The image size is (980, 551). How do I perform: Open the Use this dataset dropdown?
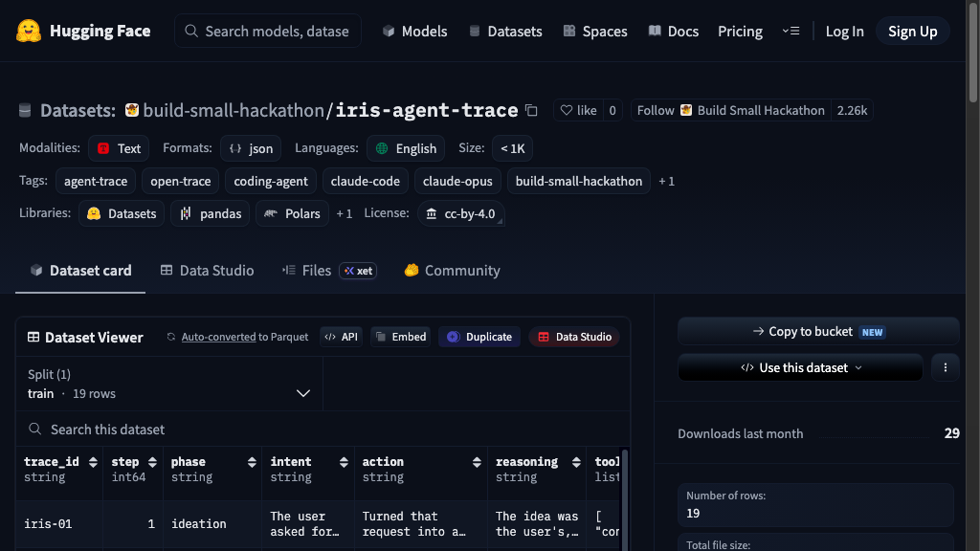(x=800, y=367)
